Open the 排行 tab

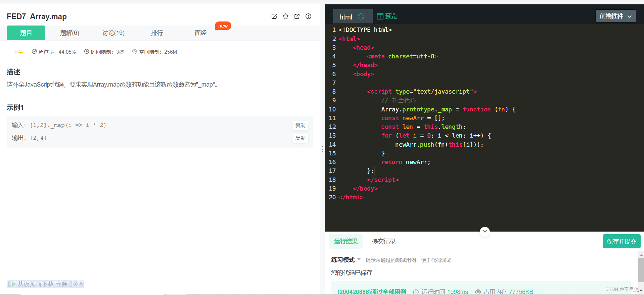click(x=157, y=33)
